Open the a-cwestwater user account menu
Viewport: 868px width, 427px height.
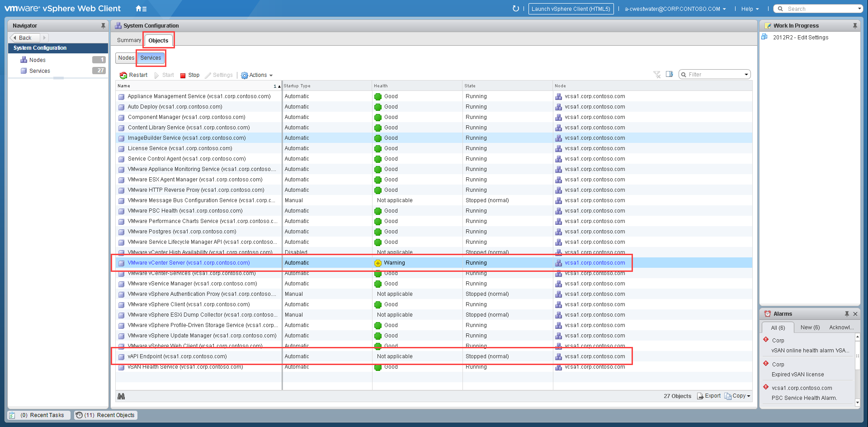point(675,9)
